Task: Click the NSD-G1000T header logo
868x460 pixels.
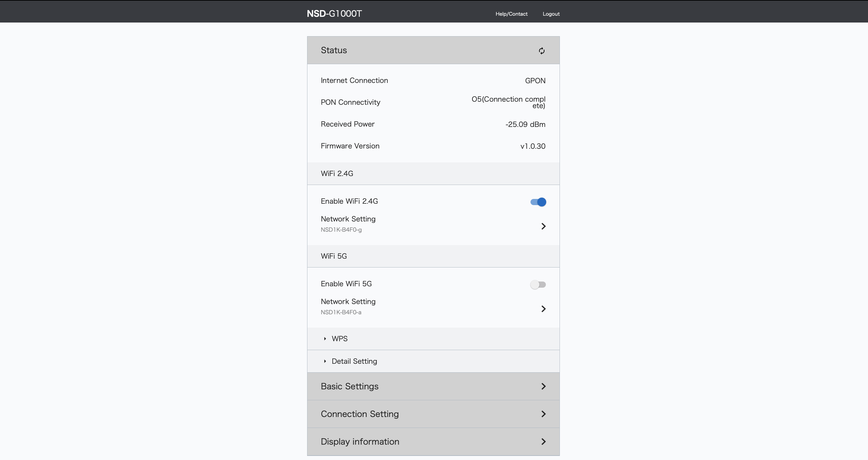Action: pos(334,13)
